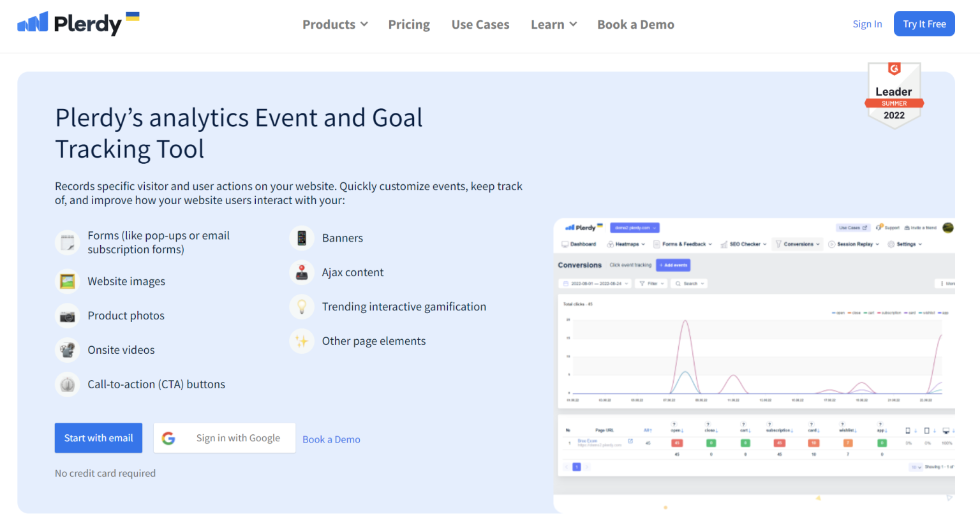The width and height of the screenshot is (980, 519).
Task: Click the Invite a friend icon
Action: [907, 228]
